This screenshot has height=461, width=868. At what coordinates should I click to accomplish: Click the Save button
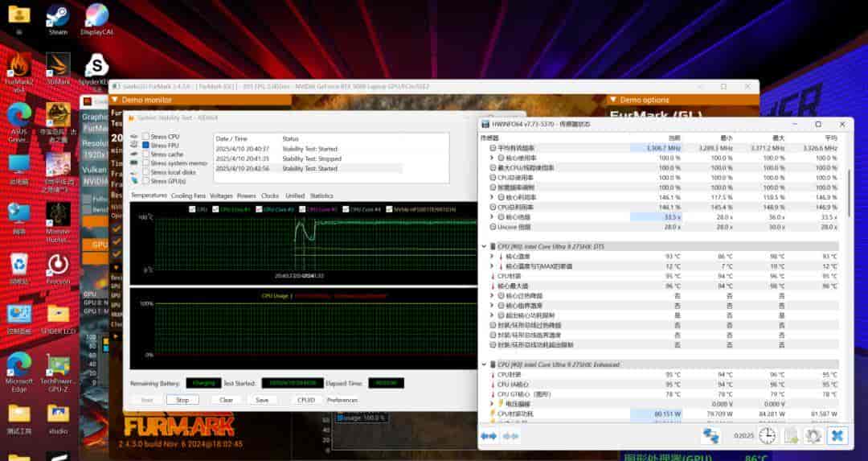[262, 400]
